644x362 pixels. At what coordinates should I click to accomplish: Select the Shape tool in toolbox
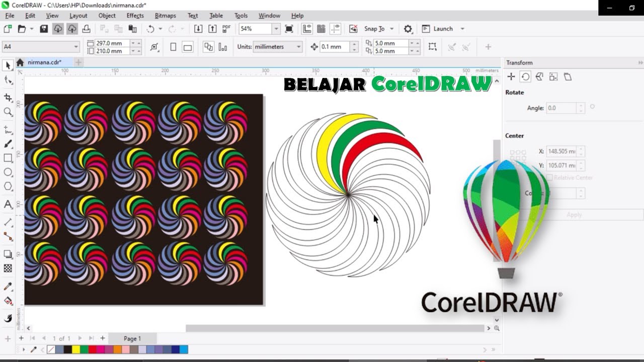pyautogui.click(x=8, y=80)
